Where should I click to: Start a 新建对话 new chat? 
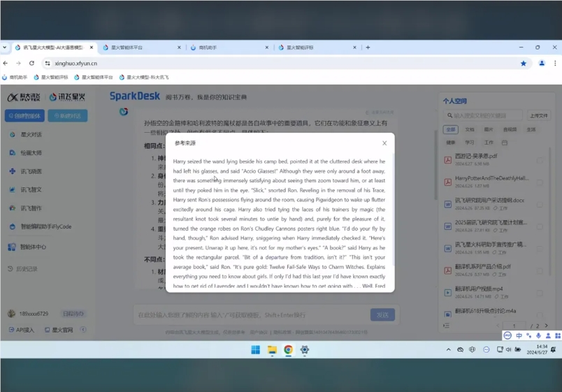pos(68,116)
